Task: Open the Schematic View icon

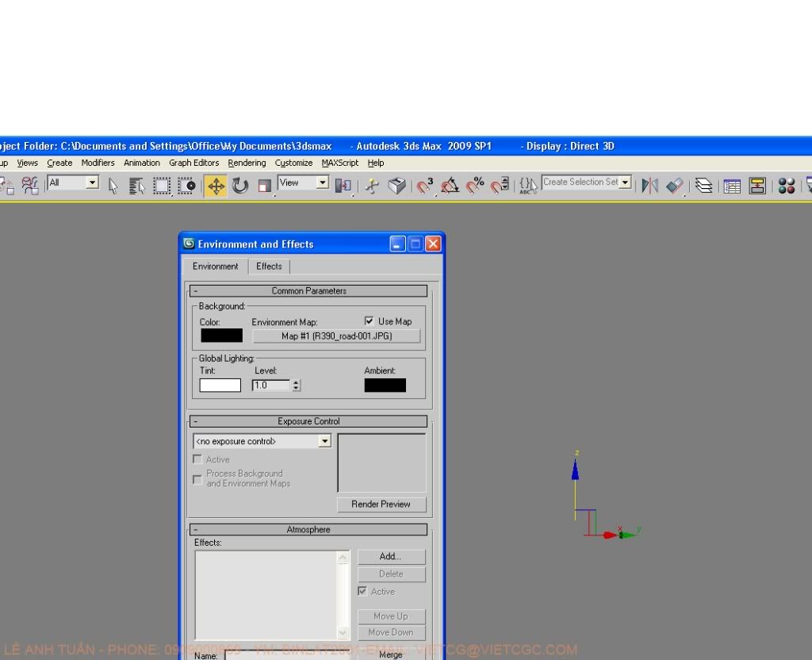Action: pos(757,186)
